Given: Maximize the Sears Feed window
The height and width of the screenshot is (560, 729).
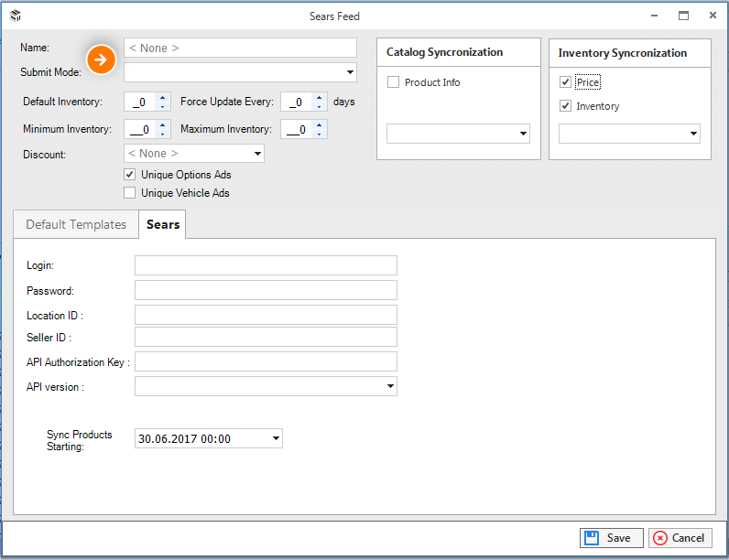Looking at the screenshot, I should (x=683, y=16).
